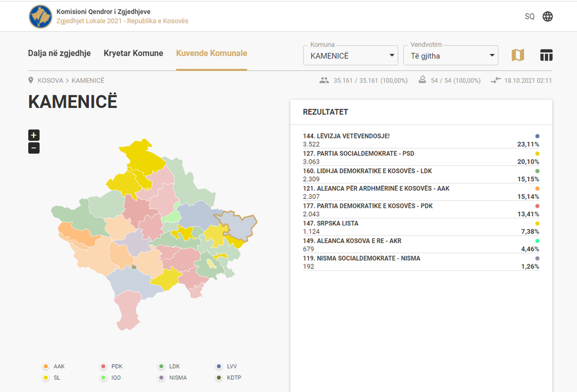
Task: Select the Kuvende Komunale tab
Action: click(x=211, y=54)
